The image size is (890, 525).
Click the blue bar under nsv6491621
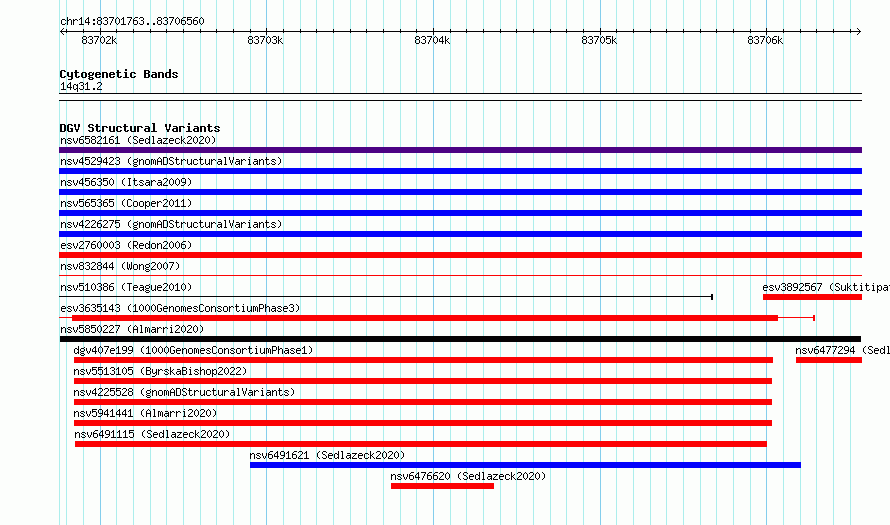tap(525, 465)
